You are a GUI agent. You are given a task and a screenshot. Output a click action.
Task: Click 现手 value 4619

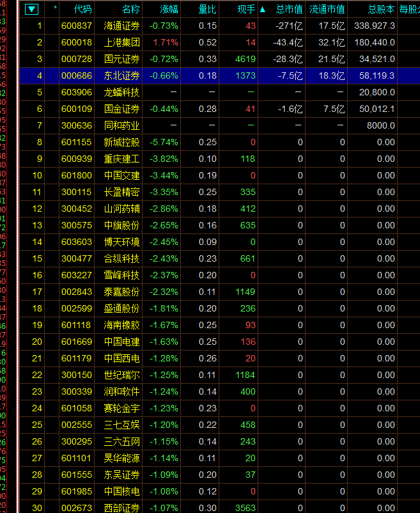click(x=245, y=59)
